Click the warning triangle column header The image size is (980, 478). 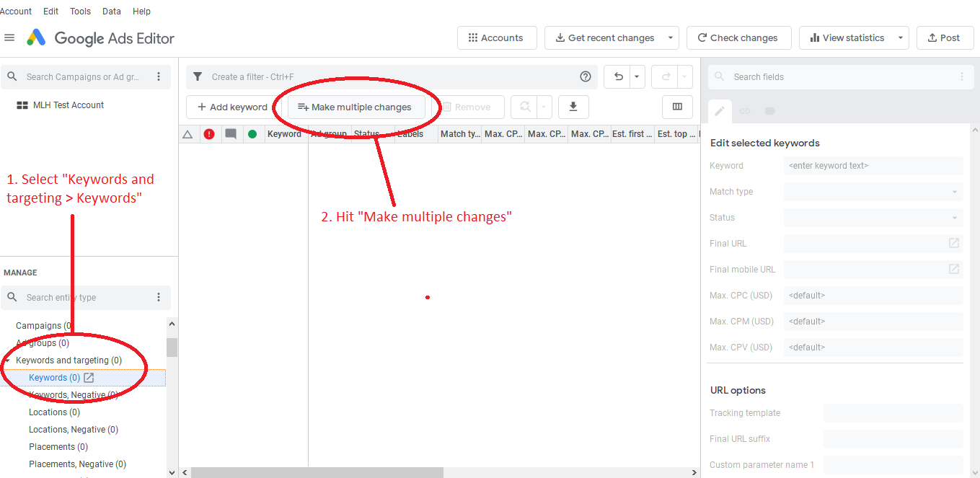(187, 134)
